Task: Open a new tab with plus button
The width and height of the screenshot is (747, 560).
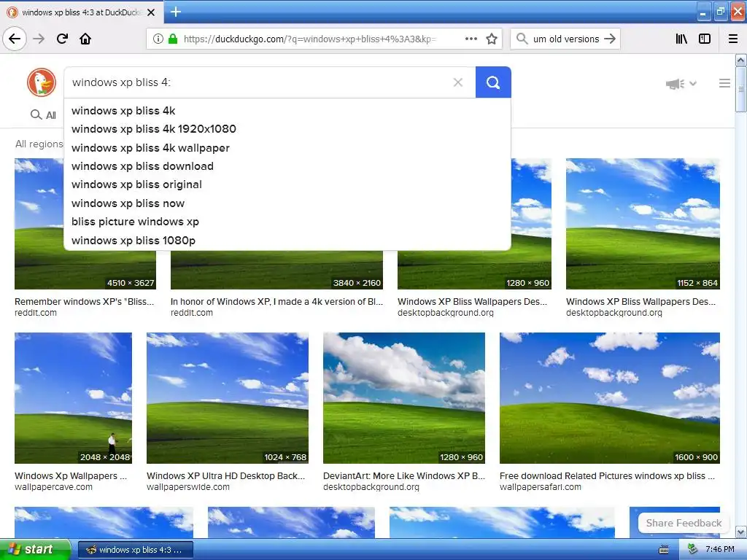Action: [x=175, y=12]
